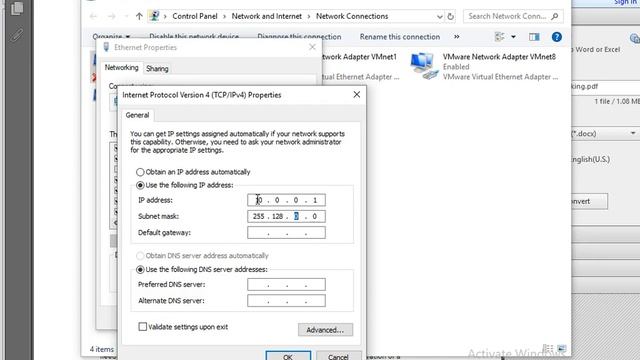
Task: Click Diagnose this connection toolbar command
Action: (299, 37)
